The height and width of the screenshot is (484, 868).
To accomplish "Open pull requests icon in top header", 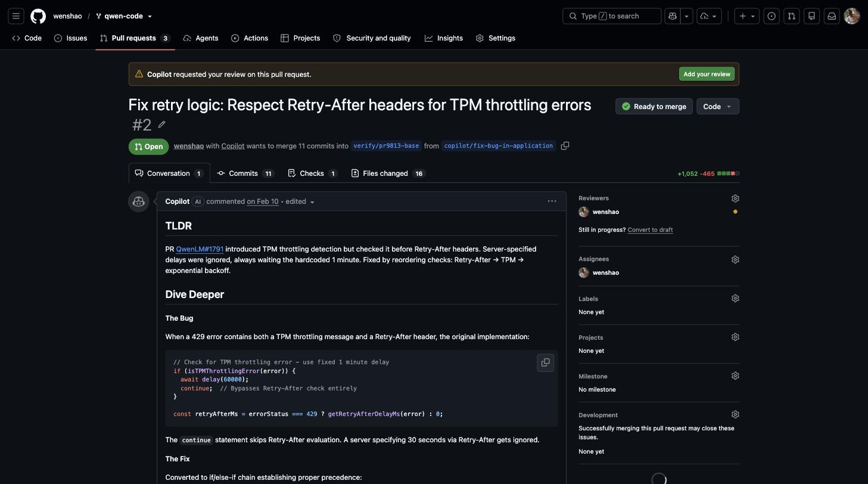I will pos(792,16).
